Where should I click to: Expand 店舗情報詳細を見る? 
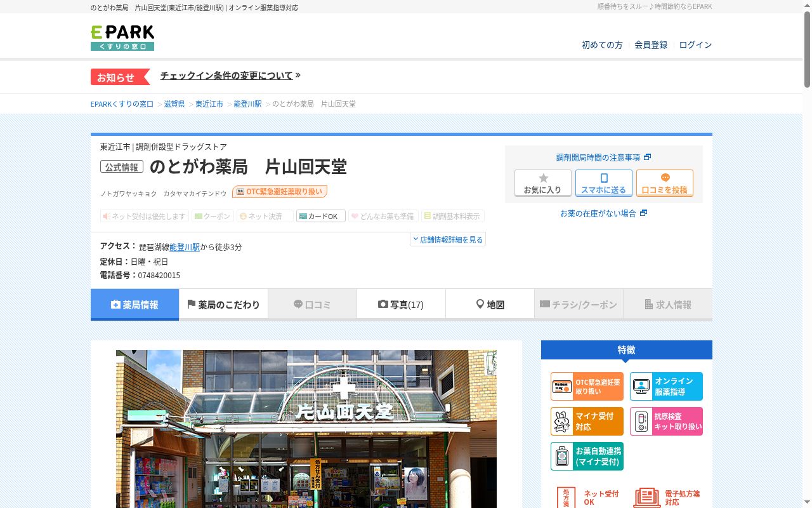(448, 239)
